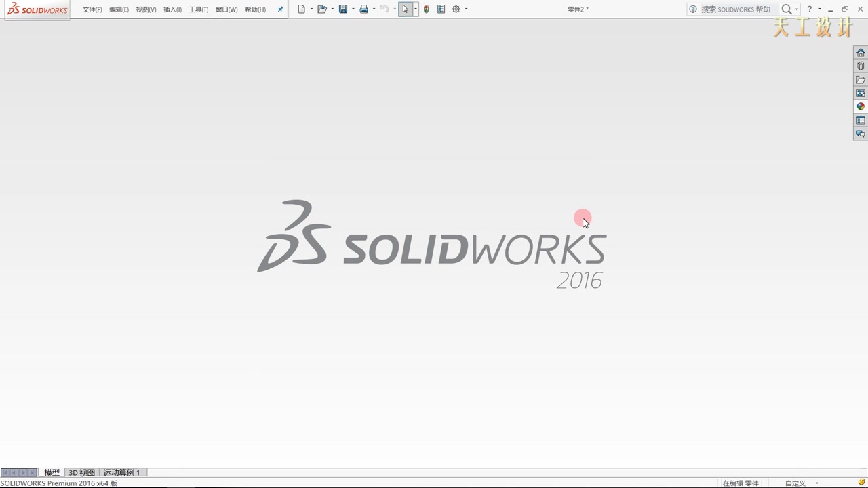Open the Design Library task pane tab
This screenshot has height=488, width=868.
point(861,66)
